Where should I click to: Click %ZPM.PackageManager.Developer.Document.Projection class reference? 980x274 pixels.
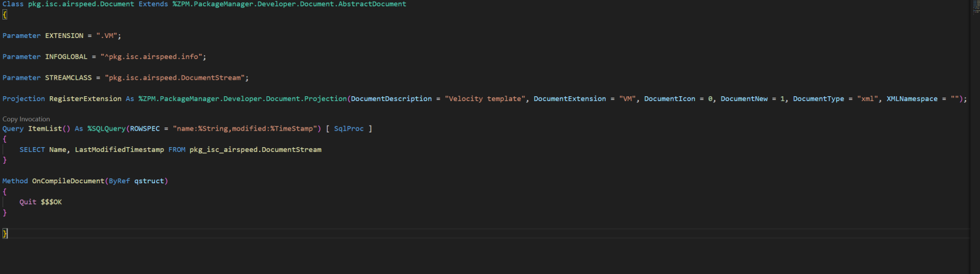pos(243,99)
